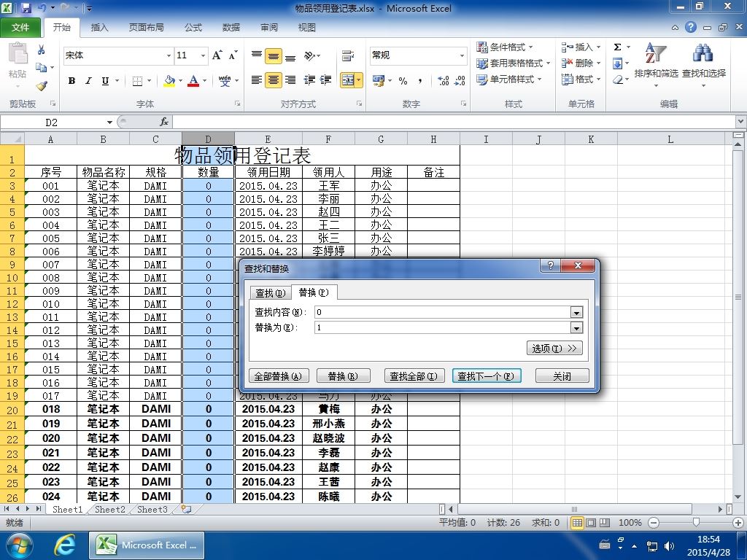The width and height of the screenshot is (747, 560).
Task: Open the Name Box dropdown arrow
Action: 109,122
